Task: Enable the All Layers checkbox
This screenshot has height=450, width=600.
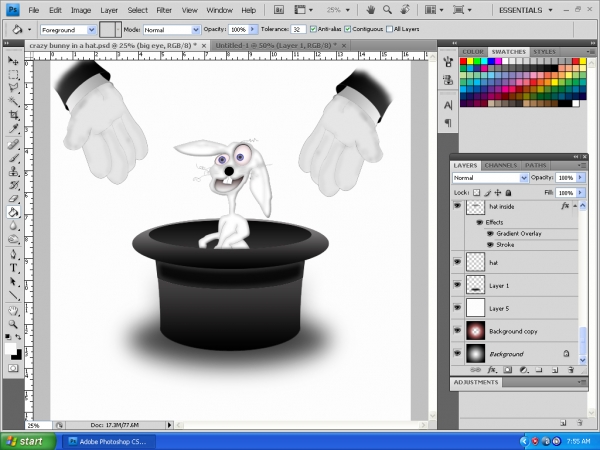Action: tap(389, 29)
